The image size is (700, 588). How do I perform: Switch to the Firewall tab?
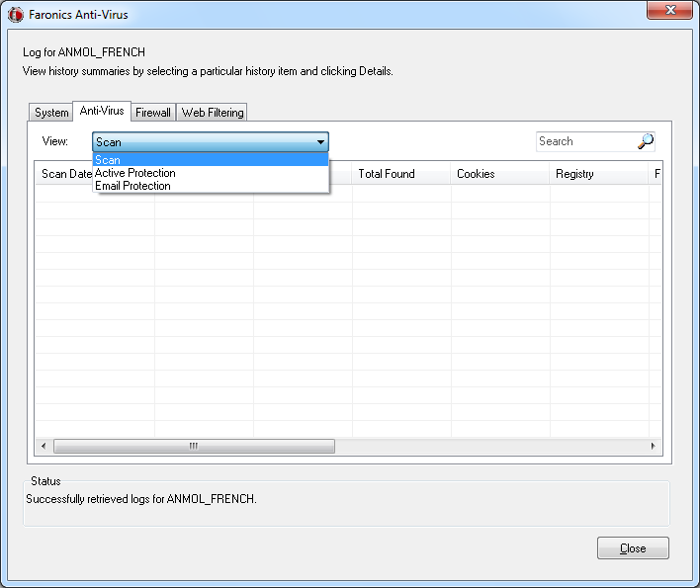[x=153, y=113]
